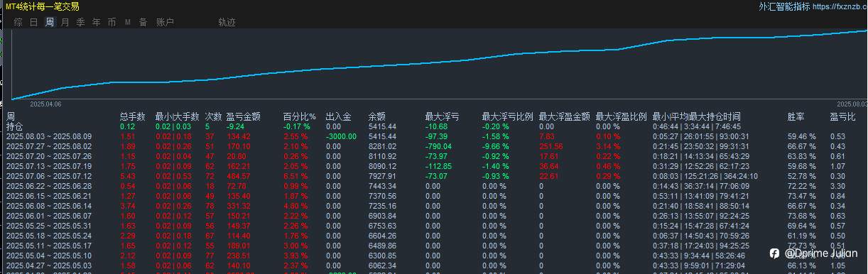Click the MT4统计每一笔交易 title
The image size is (868, 274).
point(42,6)
